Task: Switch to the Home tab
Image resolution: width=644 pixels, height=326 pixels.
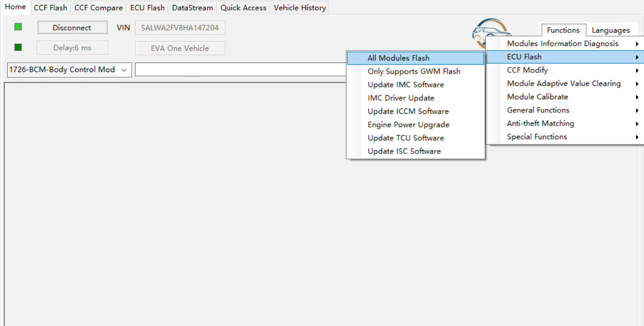Action: [x=15, y=7]
